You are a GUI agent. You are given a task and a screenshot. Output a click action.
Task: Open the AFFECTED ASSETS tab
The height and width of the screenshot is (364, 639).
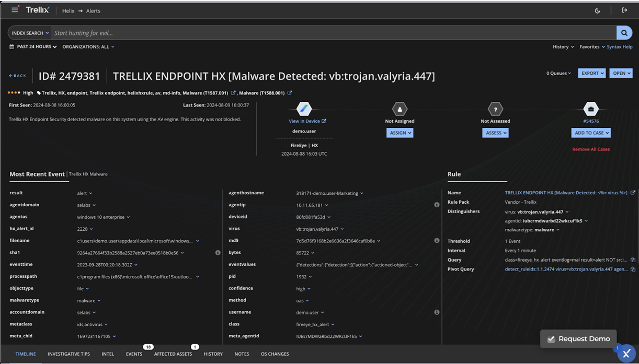click(x=173, y=354)
